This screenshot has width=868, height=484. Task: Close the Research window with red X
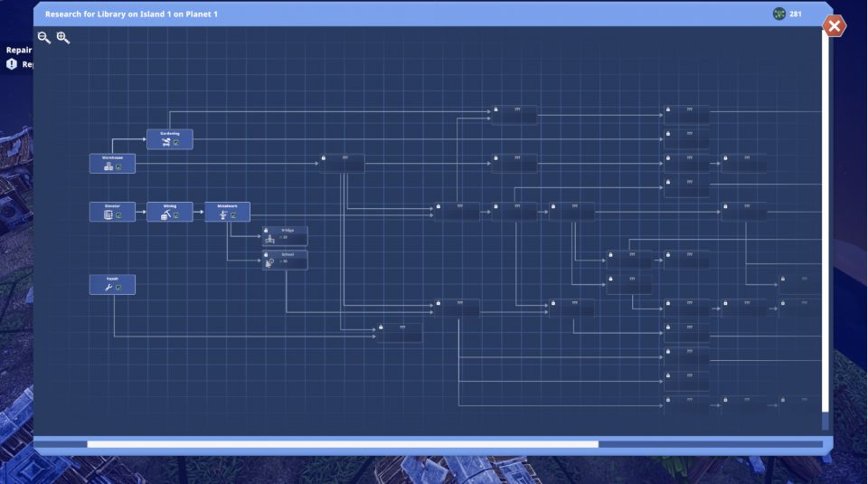[835, 26]
